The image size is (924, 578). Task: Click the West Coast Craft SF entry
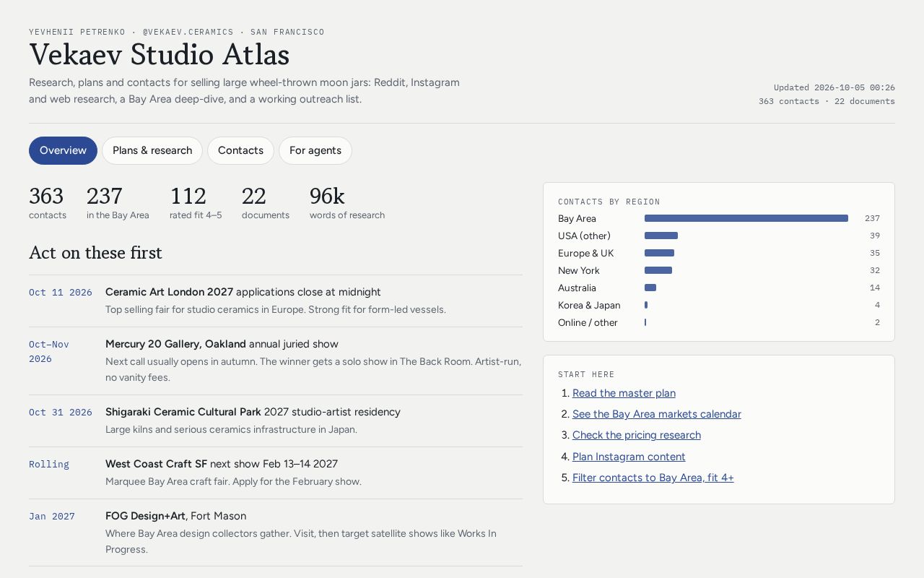click(x=276, y=473)
